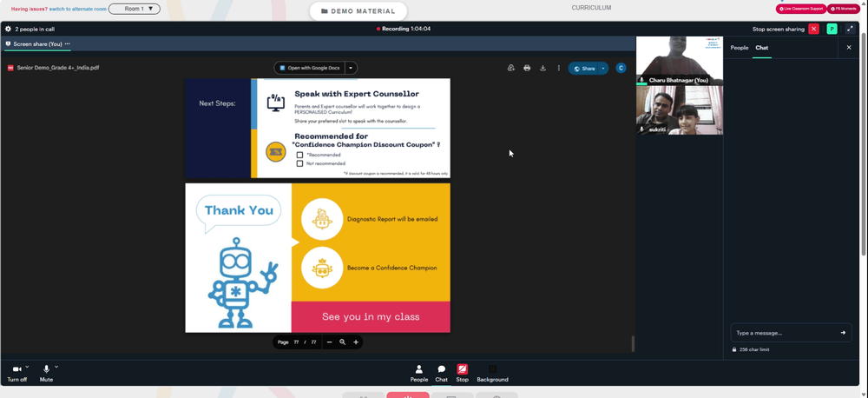The height and width of the screenshot is (398, 868).
Task: Select the sukriti video tile
Action: [680, 110]
